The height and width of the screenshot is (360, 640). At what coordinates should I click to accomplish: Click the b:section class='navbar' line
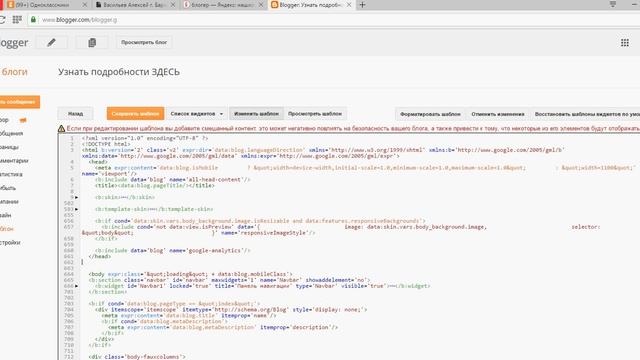[x=229, y=280]
